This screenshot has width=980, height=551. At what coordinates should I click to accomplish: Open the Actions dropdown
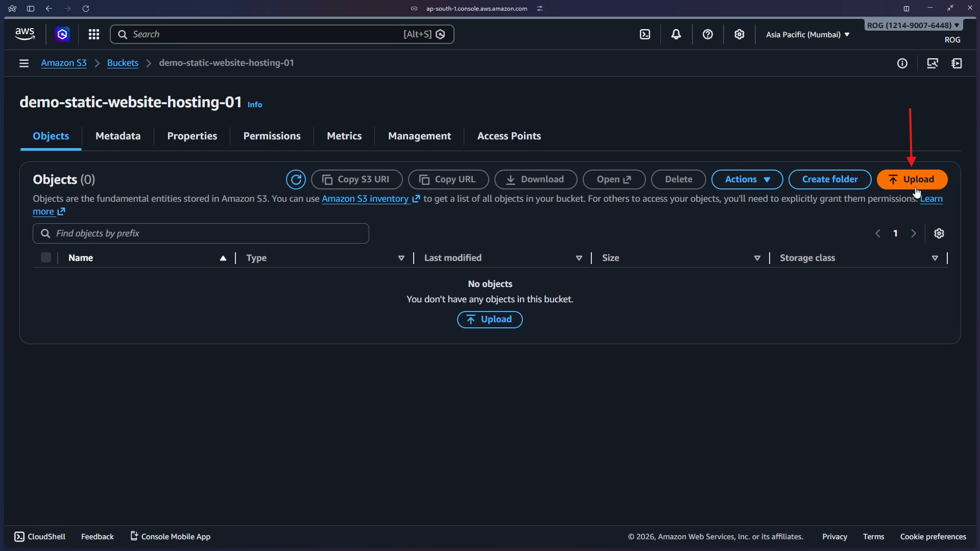[747, 179]
